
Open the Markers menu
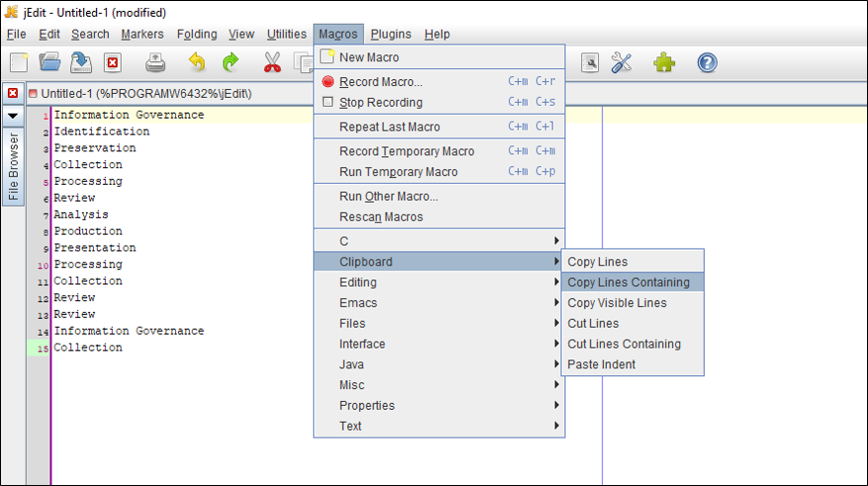[142, 35]
